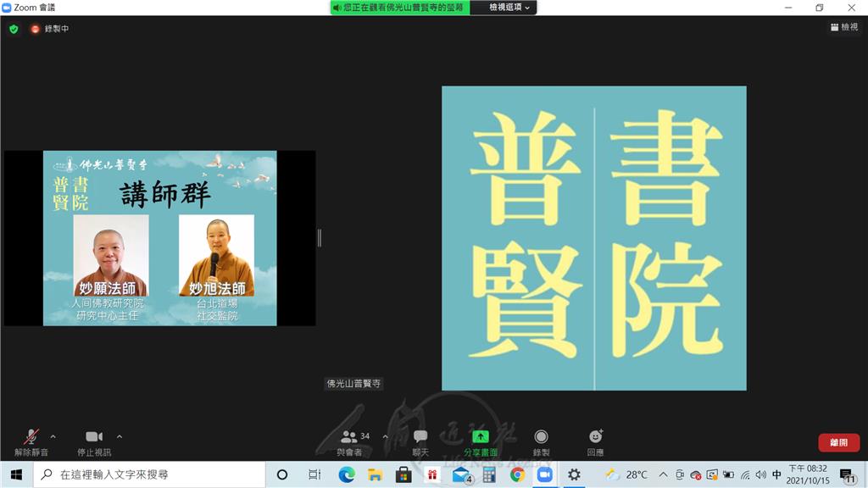Expand video options arrow beside 停止視訊
The image size is (868, 488).
click(120, 436)
